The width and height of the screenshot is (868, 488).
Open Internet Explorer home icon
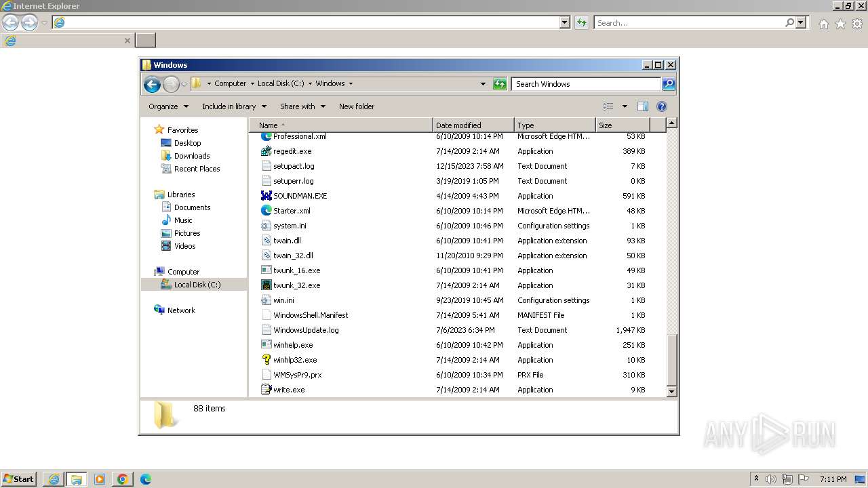coord(823,24)
